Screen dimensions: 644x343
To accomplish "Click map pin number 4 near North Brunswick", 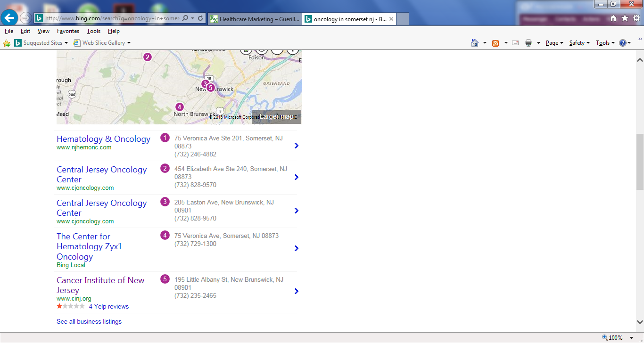I will (179, 107).
